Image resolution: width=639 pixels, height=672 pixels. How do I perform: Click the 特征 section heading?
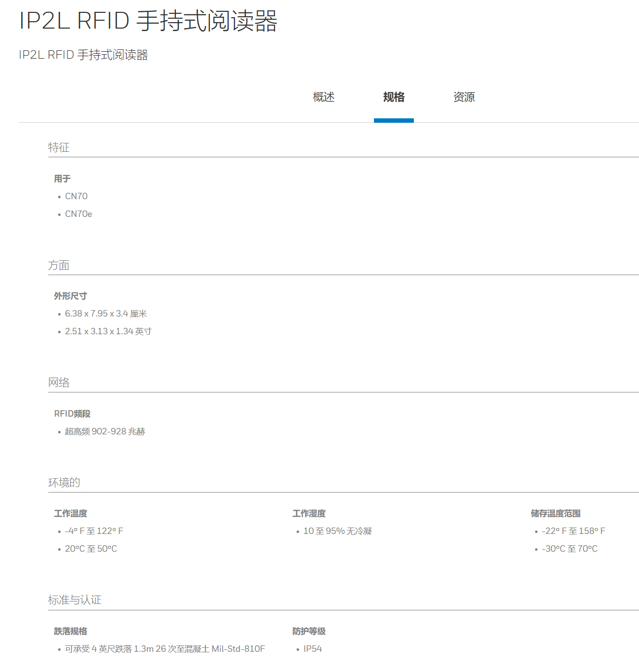(59, 147)
